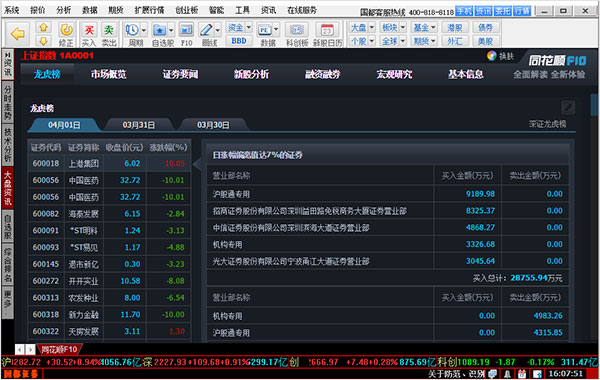The width and height of the screenshot is (600, 380).
Task: Click the edit pencil icon beside 龙虎榜
Action: (x=568, y=108)
